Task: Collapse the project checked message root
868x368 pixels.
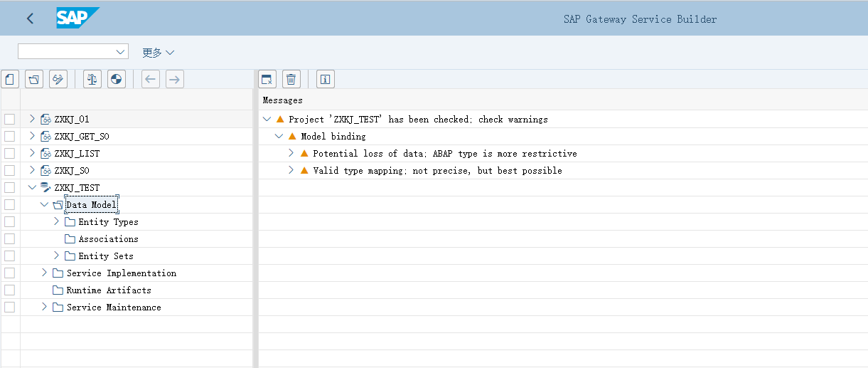Action: (267, 119)
